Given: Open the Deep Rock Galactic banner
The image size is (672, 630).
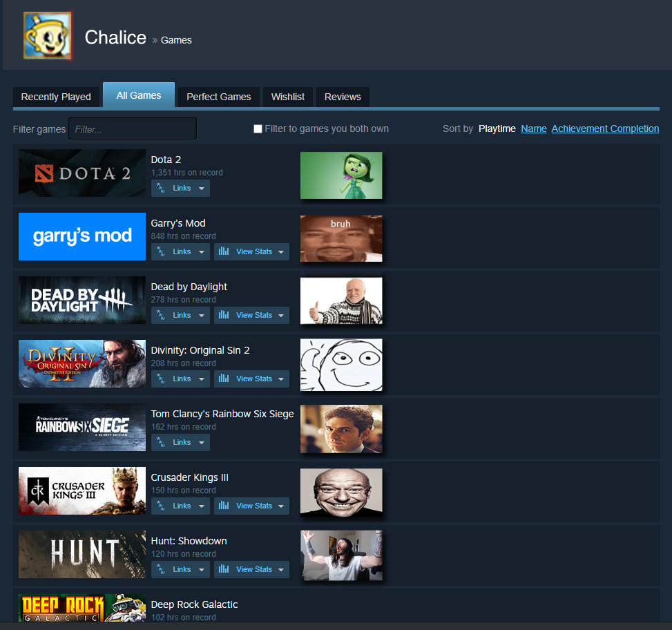Looking at the screenshot, I should (x=82, y=608).
